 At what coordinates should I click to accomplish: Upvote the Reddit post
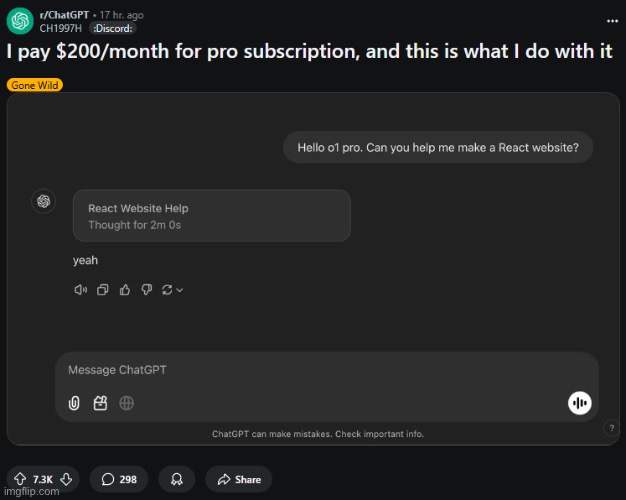[x=20, y=479]
